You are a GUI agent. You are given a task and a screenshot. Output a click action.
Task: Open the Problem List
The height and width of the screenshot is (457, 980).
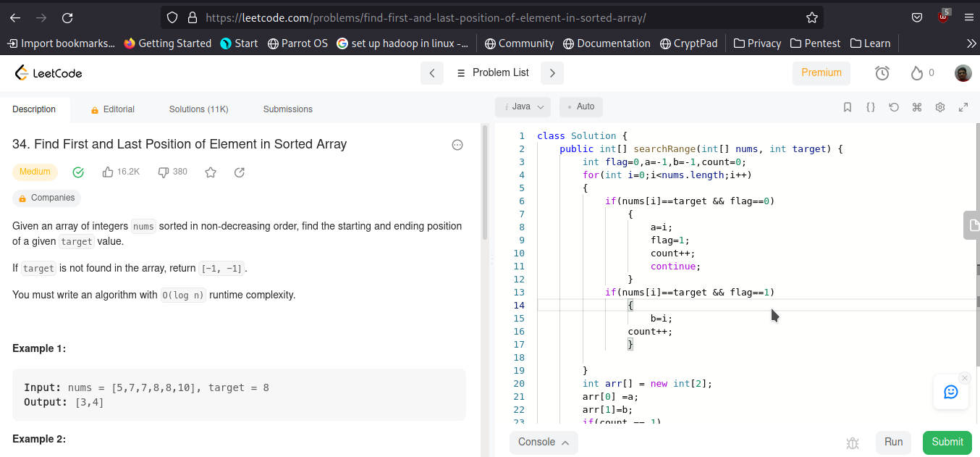[x=492, y=72]
